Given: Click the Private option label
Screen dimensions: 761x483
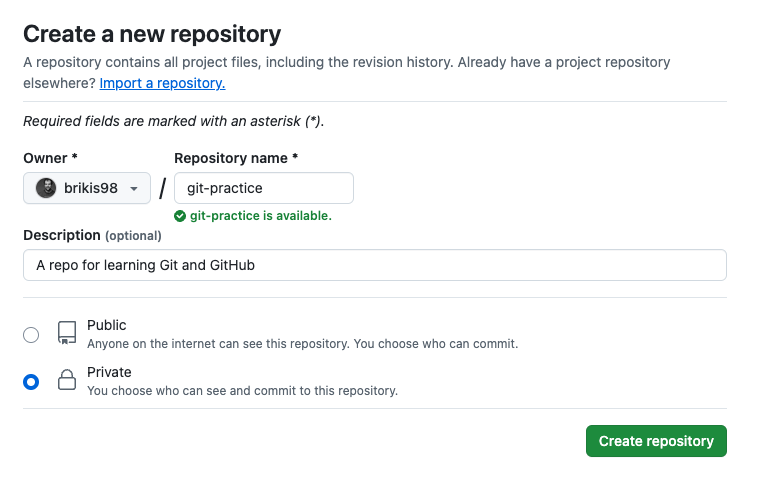Looking at the screenshot, I should tap(109, 372).
